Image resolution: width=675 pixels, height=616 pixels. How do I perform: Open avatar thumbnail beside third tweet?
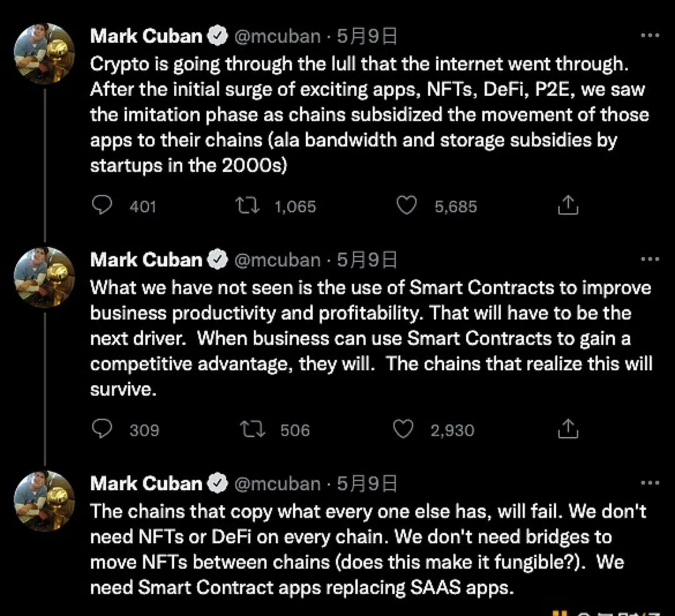point(44,501)
